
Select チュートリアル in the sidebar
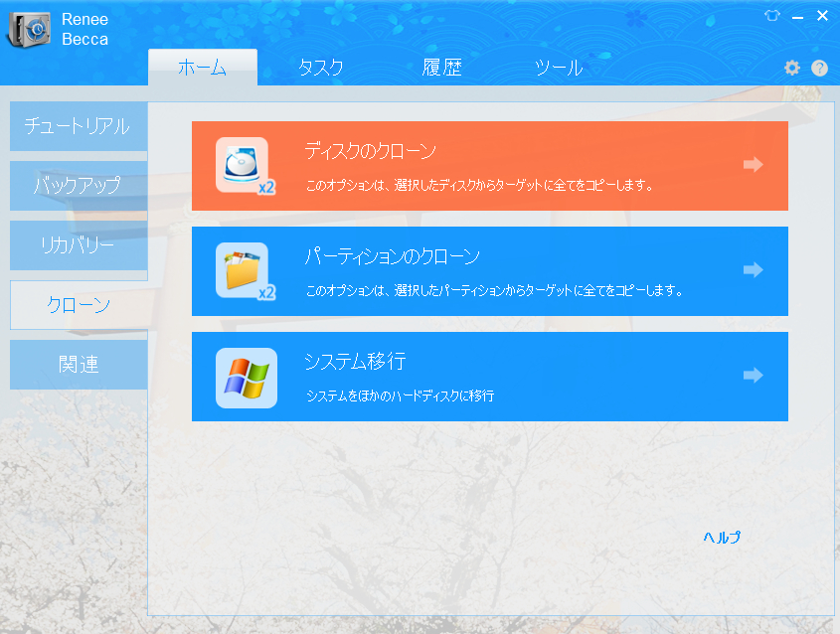(79, 126)
